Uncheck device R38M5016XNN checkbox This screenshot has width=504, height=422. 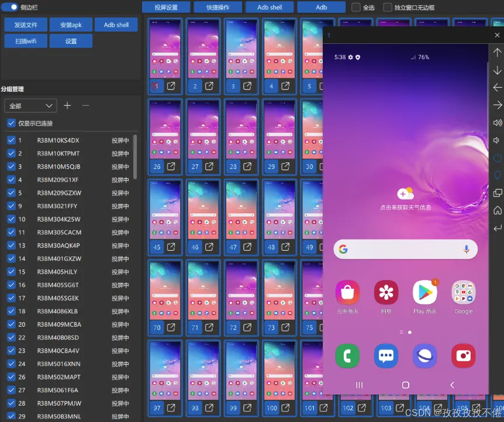pos(11,364)
